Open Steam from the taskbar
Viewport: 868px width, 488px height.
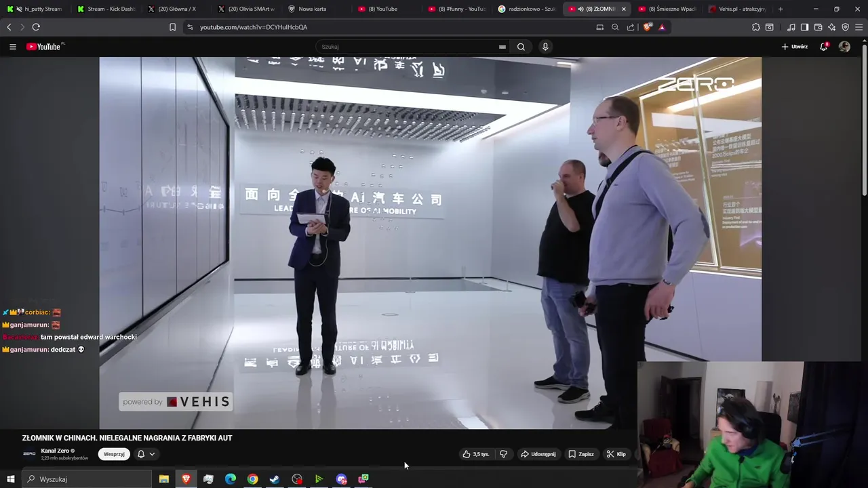[x=275, y=479]
